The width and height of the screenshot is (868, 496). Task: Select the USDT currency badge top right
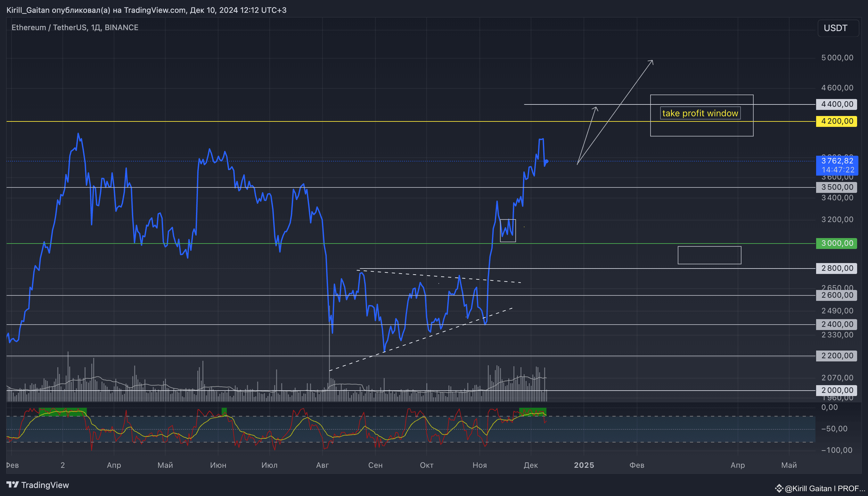point(838,28)
